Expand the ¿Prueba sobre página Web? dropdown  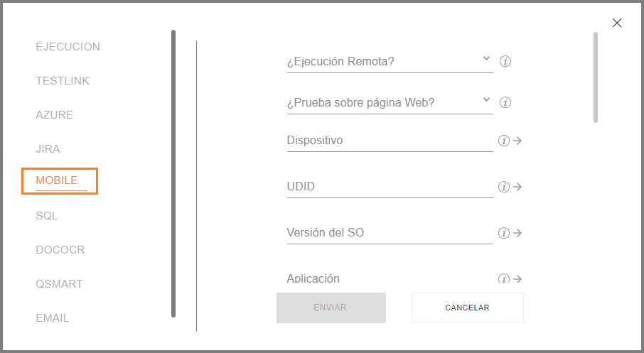click(390, 102)
